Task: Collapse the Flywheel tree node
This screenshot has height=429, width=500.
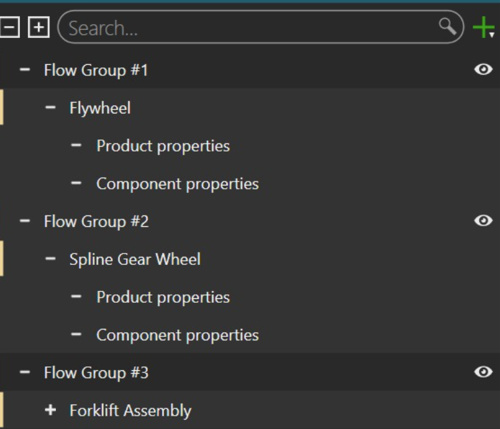Action: pyautogui.click(x=50, y=107)
